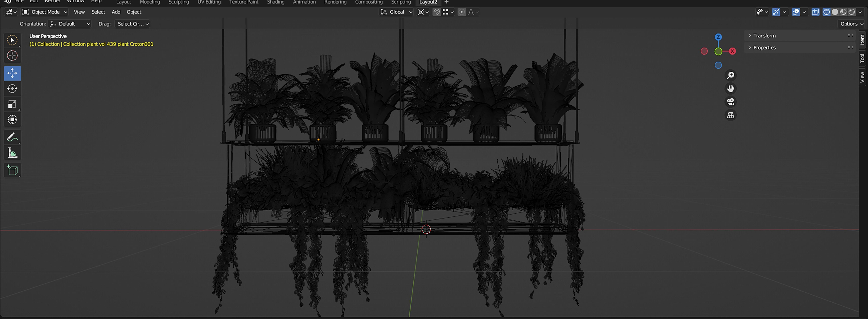The image size is (868, 319).
Task: Switch to the Shading workspace tab
Action: tap(276, 2)
